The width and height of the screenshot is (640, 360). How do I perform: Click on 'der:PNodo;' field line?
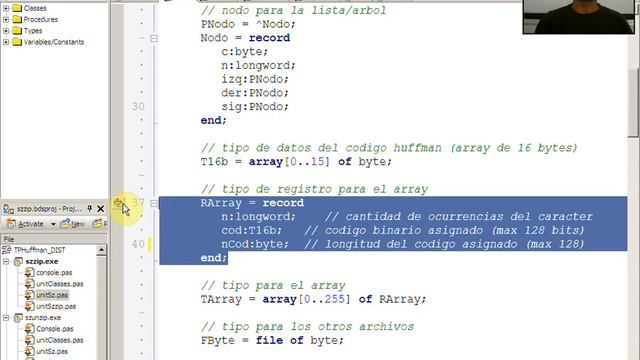[x=255, y=93]
